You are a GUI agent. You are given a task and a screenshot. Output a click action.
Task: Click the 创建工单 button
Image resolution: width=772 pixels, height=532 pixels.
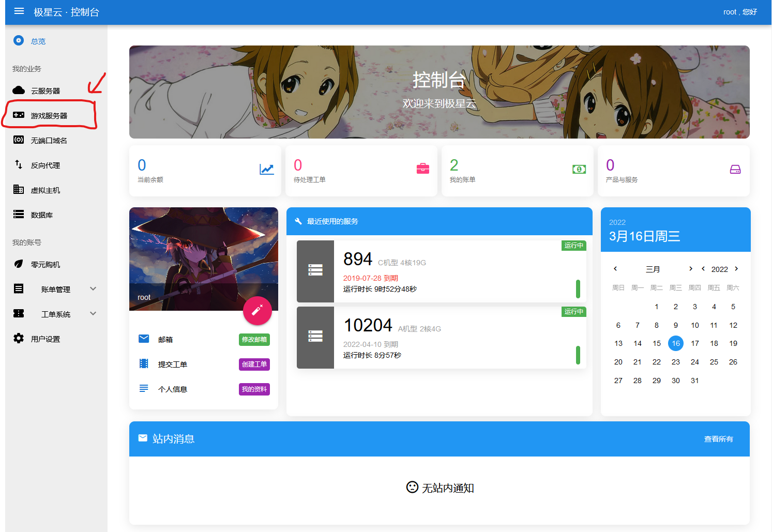254,364
